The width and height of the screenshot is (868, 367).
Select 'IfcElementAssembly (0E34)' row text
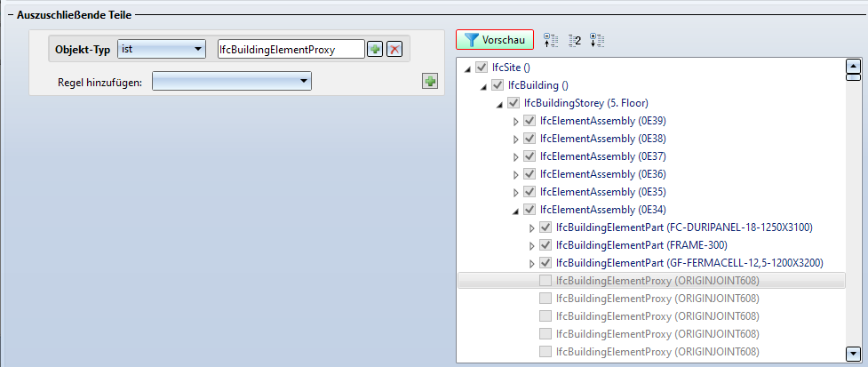pyautogui.click(x=603, y=210)
